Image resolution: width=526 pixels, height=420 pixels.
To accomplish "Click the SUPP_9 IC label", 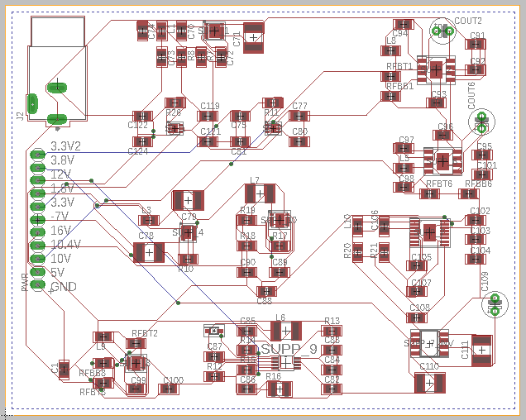I will coord(289,349).
